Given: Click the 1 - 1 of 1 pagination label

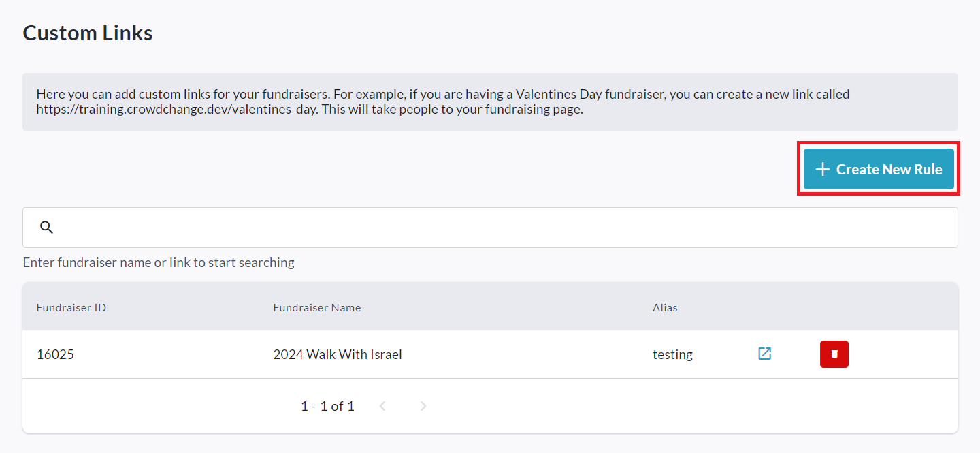Looking at the screenshot, I should (x=327, y=406).
